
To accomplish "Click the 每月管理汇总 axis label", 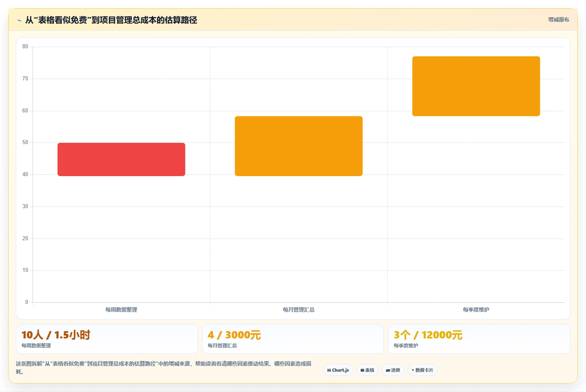I will 299,310.
